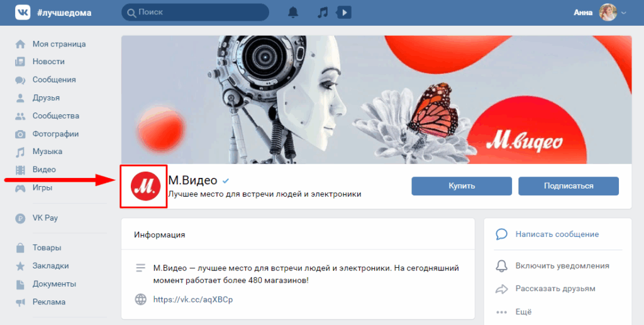Click the megaphone icon beside Реклама
This screenshot has width=644, height=325.
[x=20, y=302]
